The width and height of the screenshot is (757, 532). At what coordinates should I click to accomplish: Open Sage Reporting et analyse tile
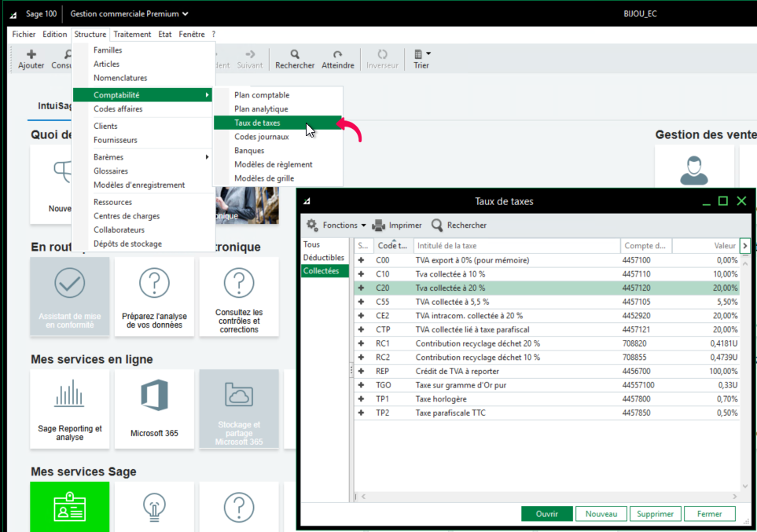click(x=70, y=409)
